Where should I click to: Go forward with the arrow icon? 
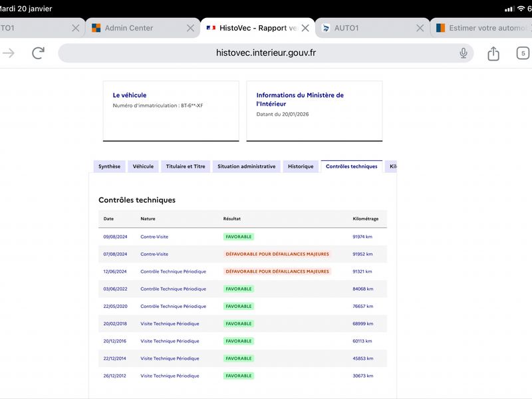click(9, 54)
